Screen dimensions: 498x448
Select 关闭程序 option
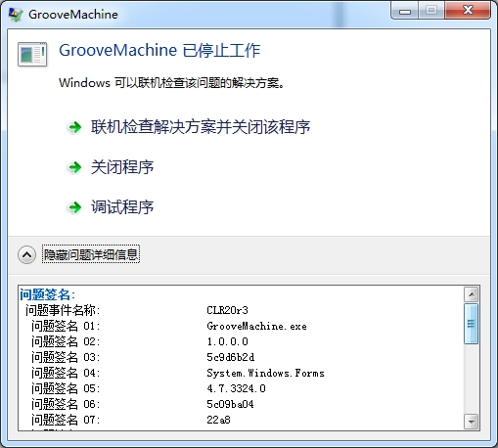tap(122, 167)
